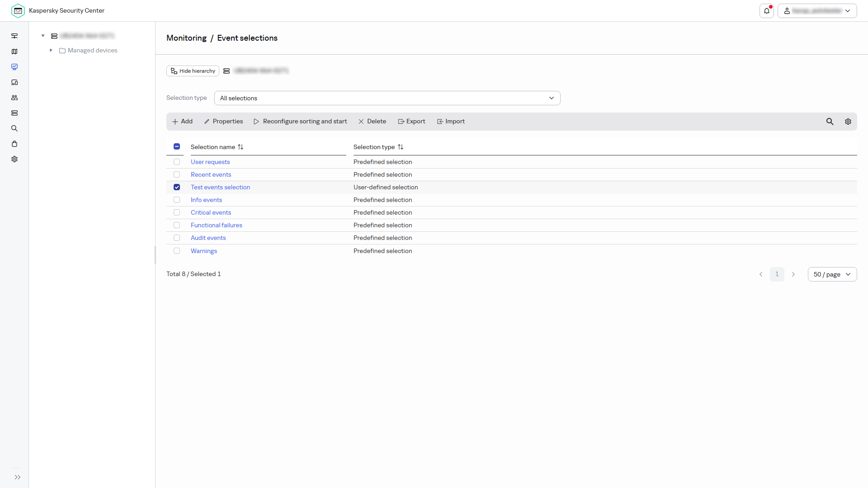The height and width of the screenshot is (488, 868).
Task: Open the Marketplace bag icon in sidebar
Action: point(14,144)
